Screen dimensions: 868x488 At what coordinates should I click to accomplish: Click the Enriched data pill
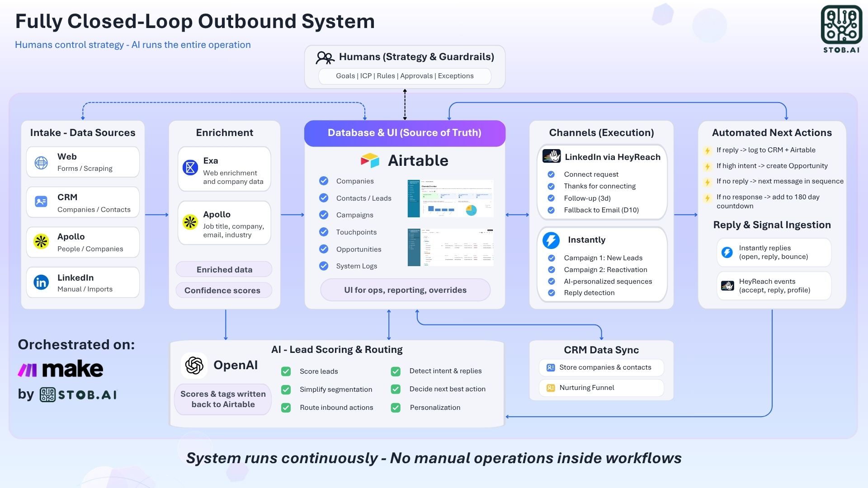click(x=224, y=269)
